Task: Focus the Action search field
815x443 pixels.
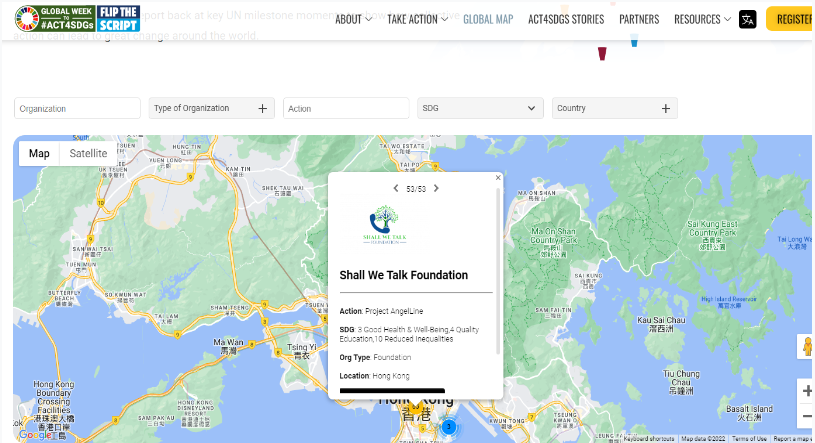Action: click(x=346, y=108)
